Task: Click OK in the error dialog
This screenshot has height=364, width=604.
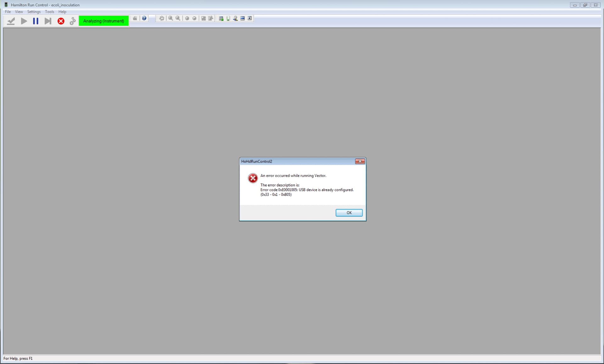Action: tap(349, 213)
